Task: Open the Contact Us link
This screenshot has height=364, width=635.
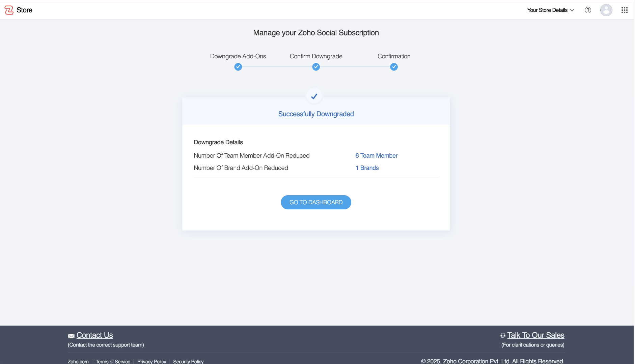Action: point(94,335)
